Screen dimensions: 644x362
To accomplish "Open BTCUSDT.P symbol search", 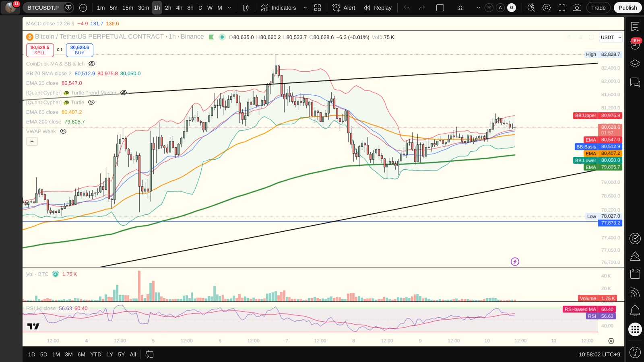I will point(43,8).
